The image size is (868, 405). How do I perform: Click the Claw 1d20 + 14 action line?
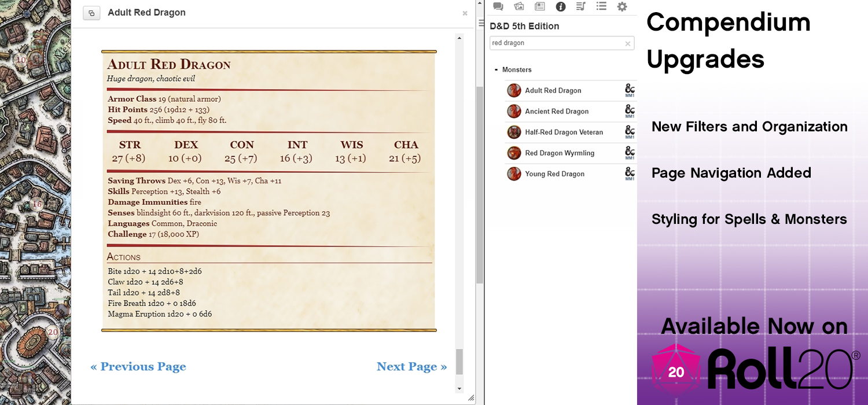(x=145, y=282)
